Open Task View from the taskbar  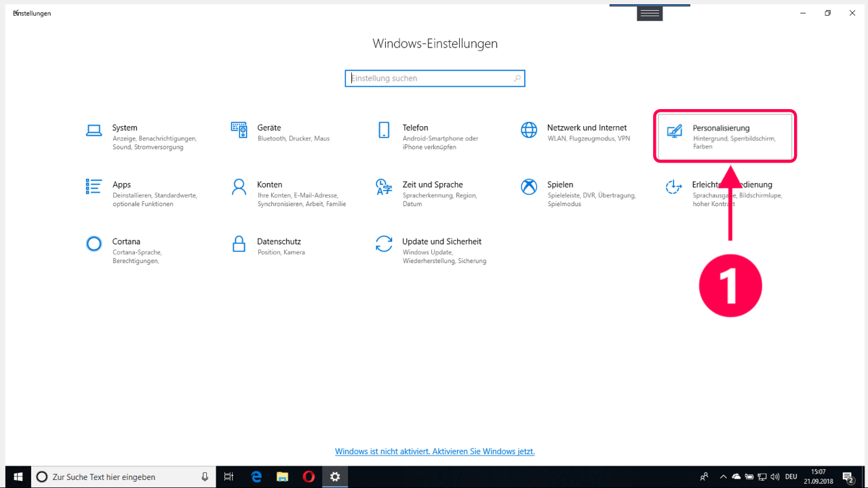229,477
